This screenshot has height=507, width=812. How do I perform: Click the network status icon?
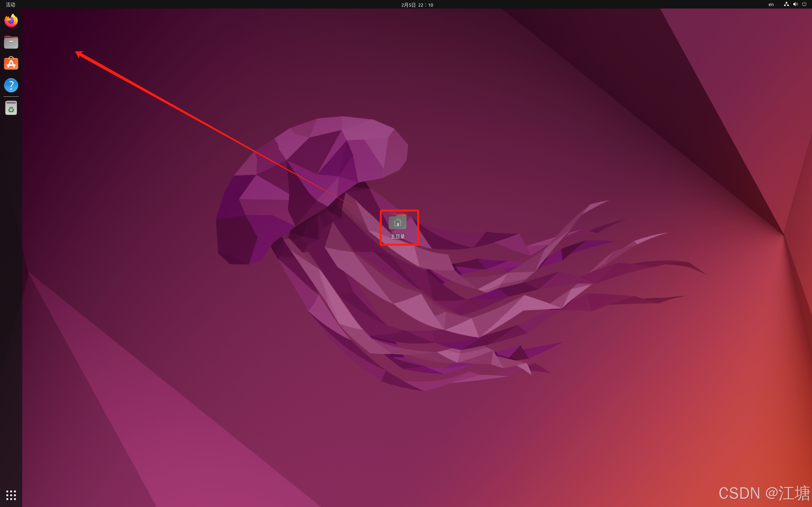pos(786,4)
